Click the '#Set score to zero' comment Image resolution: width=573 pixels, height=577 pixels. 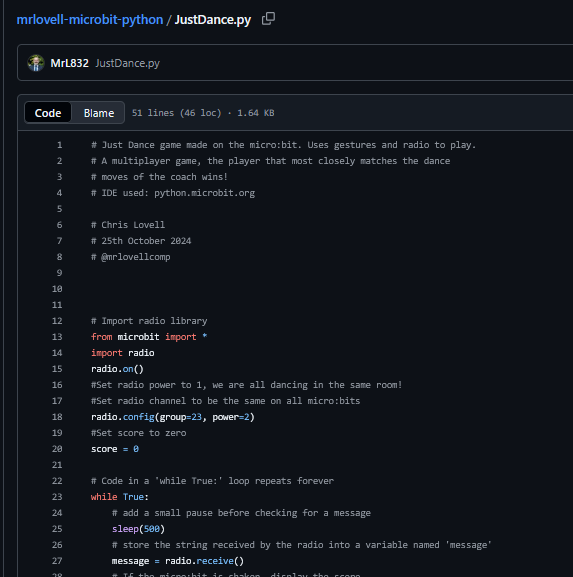pos(138,433)
